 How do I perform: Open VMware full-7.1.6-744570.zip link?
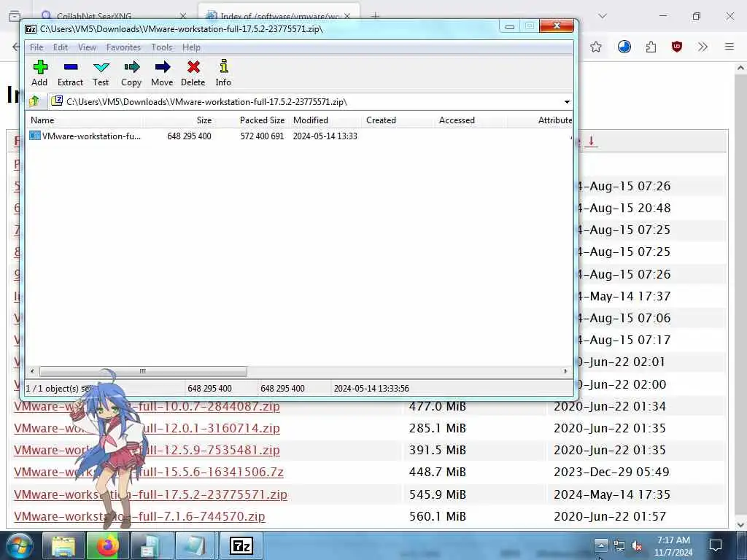point(139,516)
